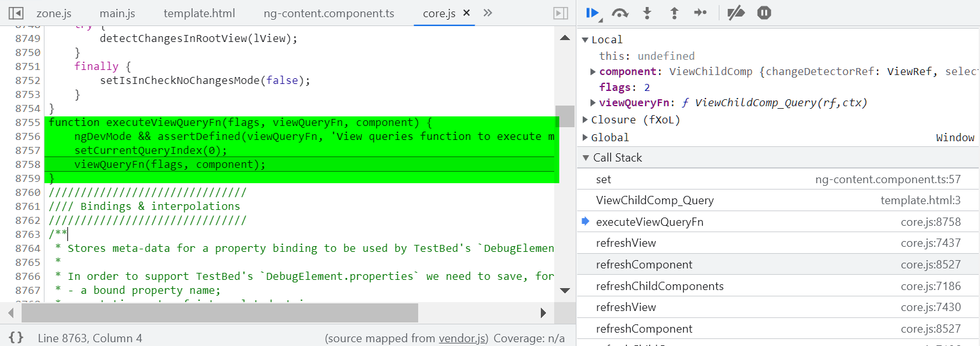Step into next function call
The width and height of the screenshot is (980, 346).
pyautogui.click(x=647, y=13)
